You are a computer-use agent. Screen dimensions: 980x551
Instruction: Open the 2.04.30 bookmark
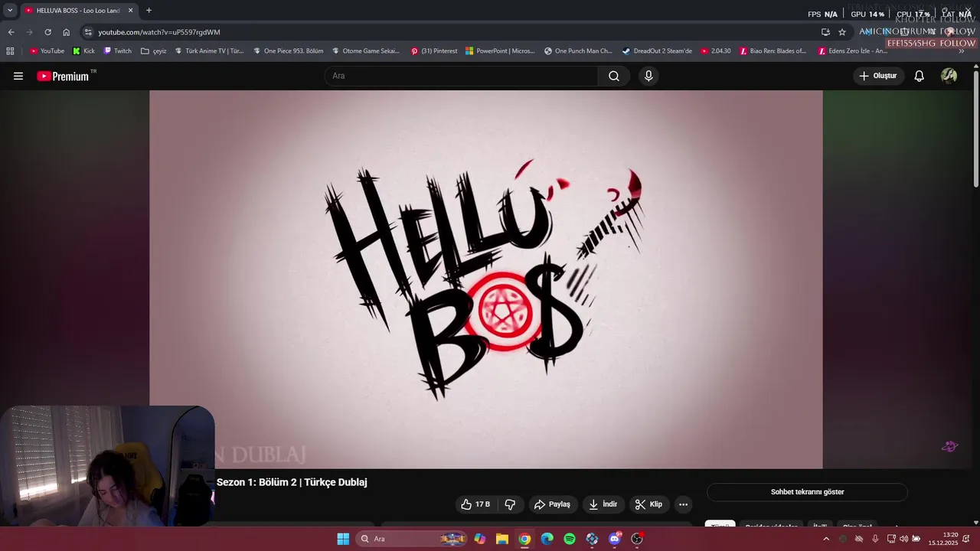[x=715, y=51]
